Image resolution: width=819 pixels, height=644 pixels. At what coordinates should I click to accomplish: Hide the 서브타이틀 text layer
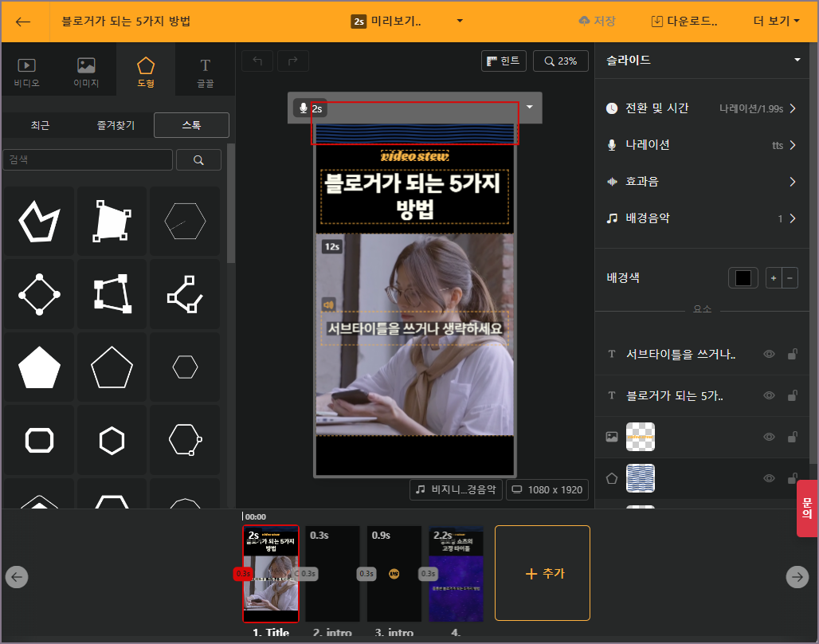[x=769, y=353]
